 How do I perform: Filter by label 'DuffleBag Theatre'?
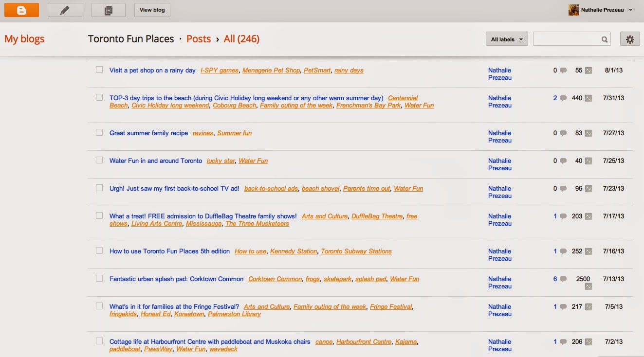pyautogui.click(x=377, y=216)
